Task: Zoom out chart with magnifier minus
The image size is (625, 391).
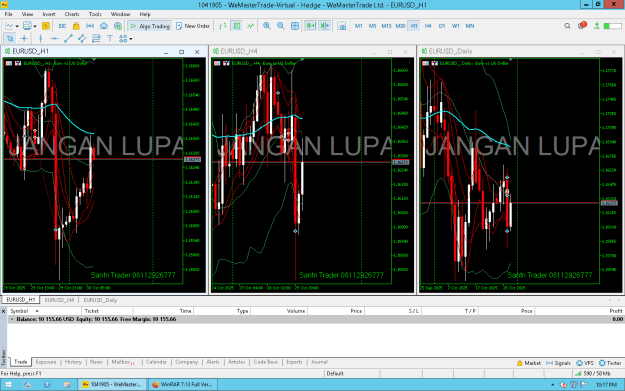Action: [281, 26]
